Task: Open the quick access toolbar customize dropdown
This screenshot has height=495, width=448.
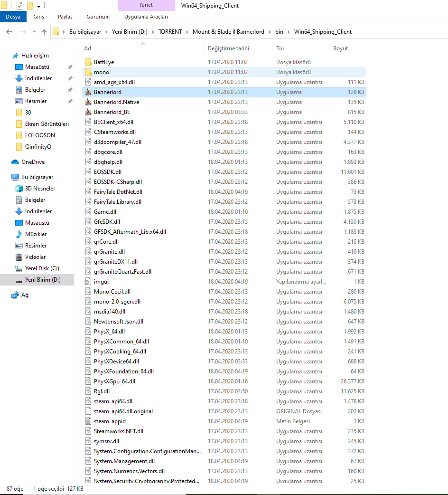Action: pos(38,6)
